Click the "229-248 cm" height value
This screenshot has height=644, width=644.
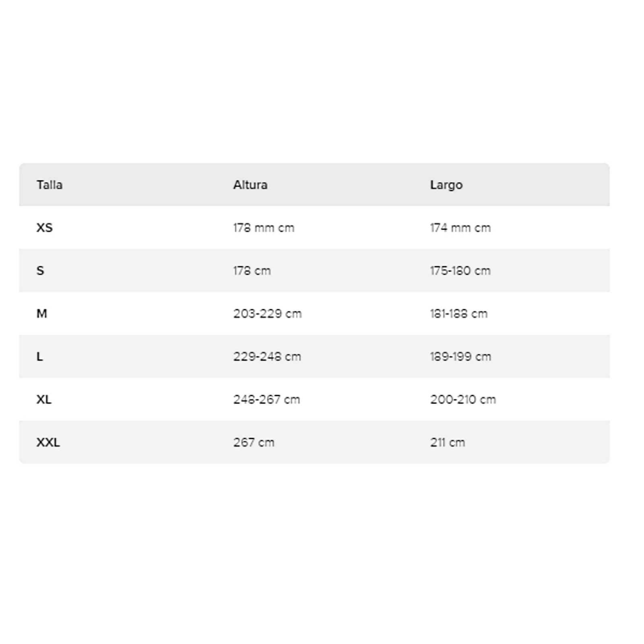[x=267, y=357]
